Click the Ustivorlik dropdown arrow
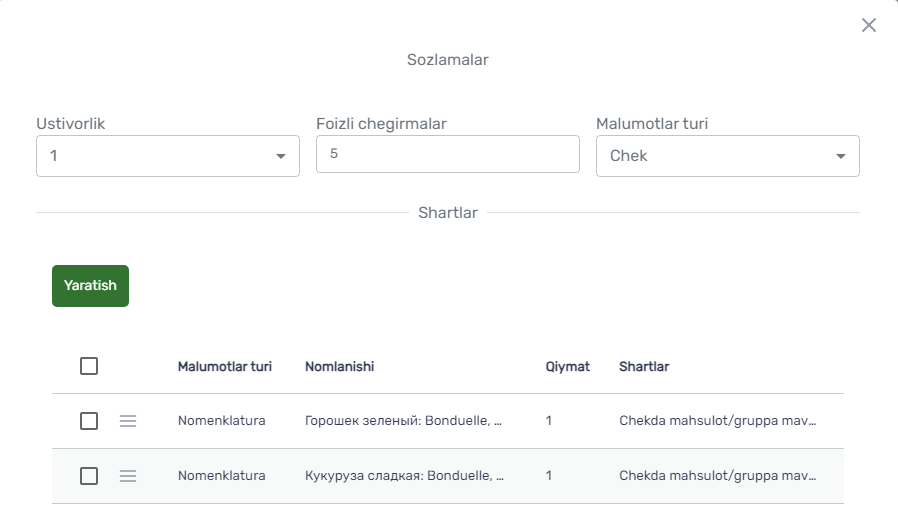 (x=281, y=156)
